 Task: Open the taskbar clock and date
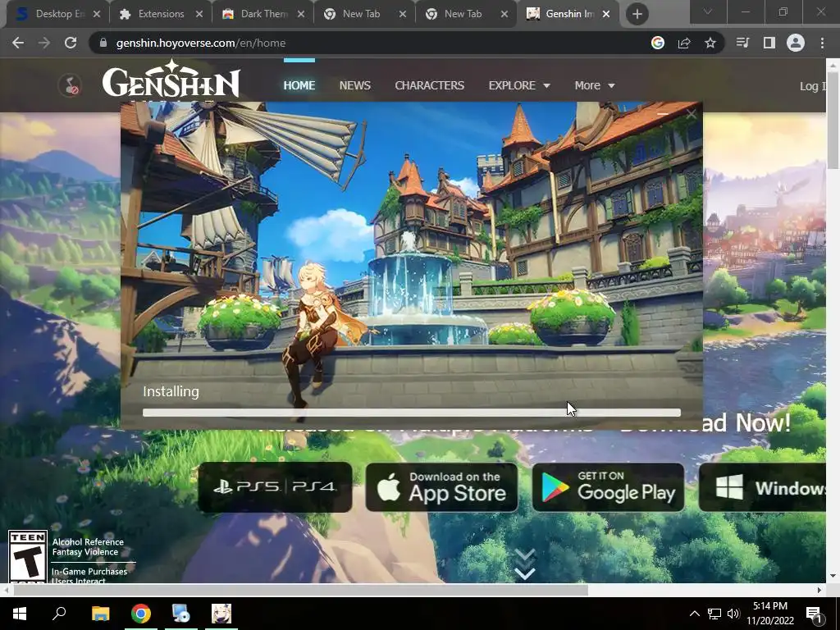pyautogui.click(x=770, y=614)
